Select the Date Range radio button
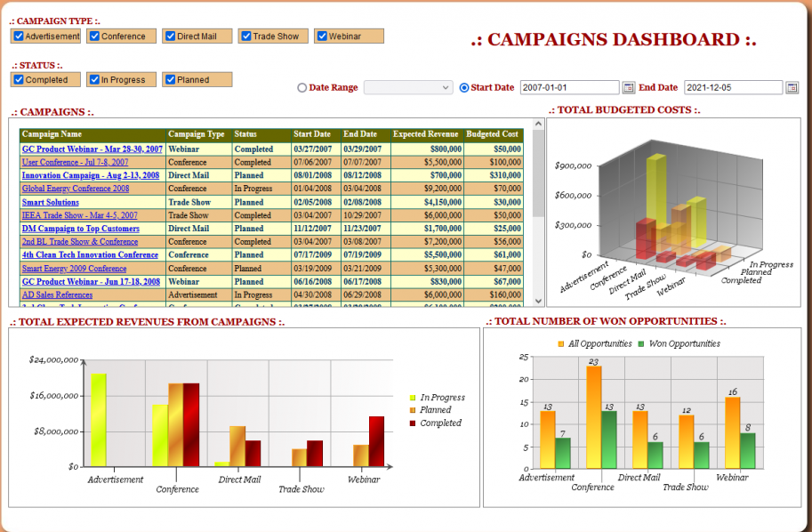Screen dimensions: 812x532 tap(302, 88)
